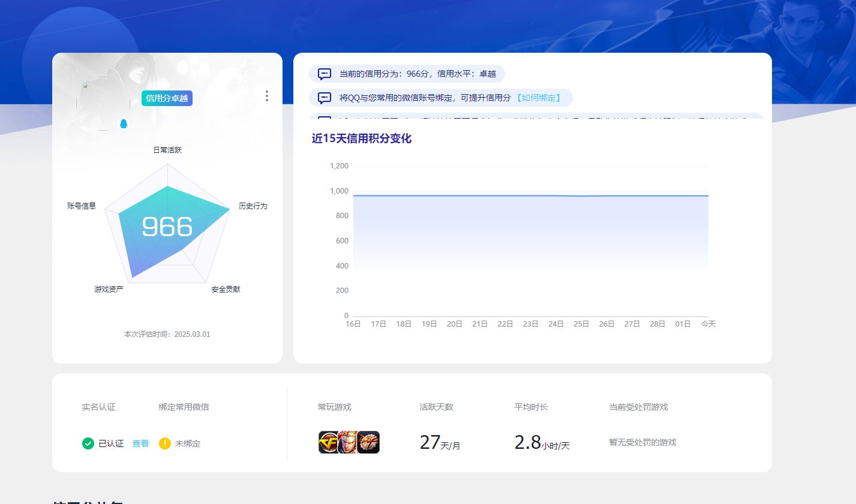Open the 【如何绑定】 link
This screenshot has height=504, width=856.
click(x=539, y=98)
